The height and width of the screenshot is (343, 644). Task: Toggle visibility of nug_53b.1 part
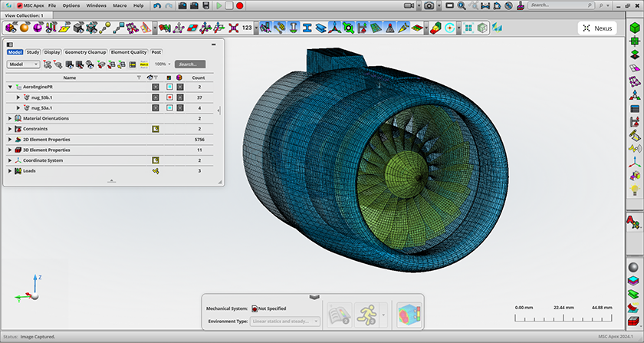coord(155,98)
